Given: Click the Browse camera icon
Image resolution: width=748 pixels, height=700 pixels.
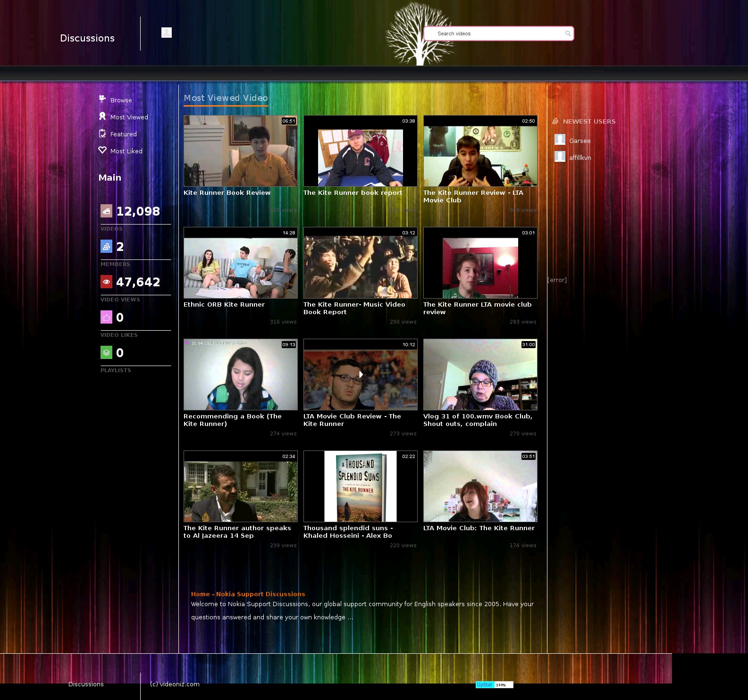Looking at the screenshot, I should (x=102, y=99).
